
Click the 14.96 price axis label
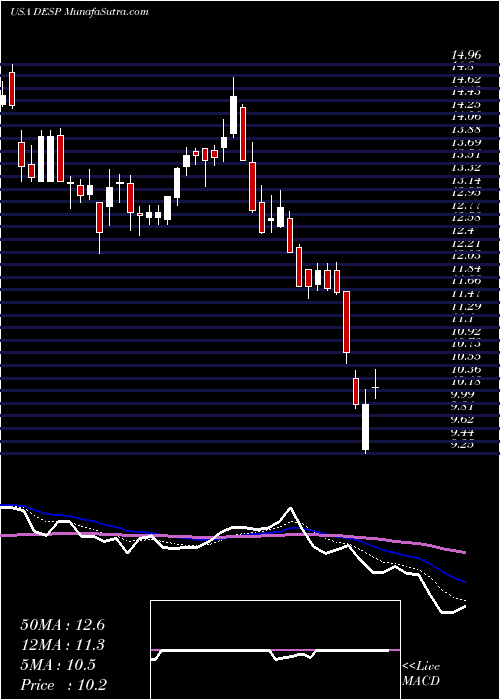click(x=466, y=55)
